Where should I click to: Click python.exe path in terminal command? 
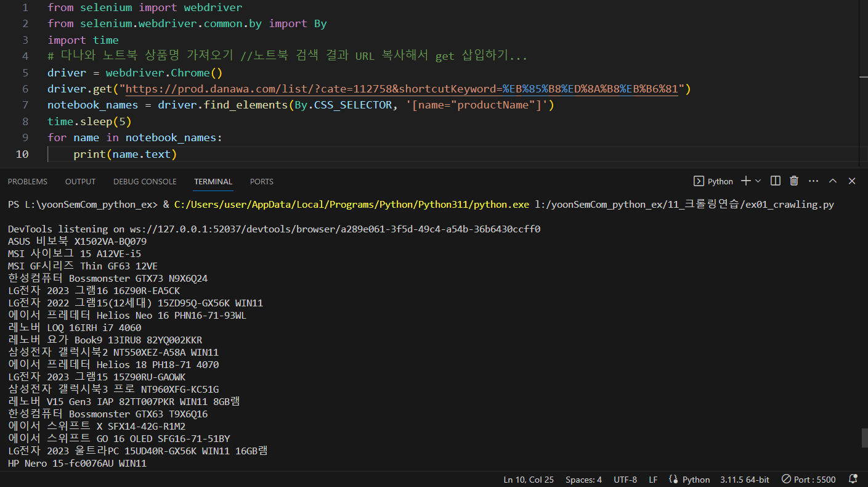(x=352, y=205)
